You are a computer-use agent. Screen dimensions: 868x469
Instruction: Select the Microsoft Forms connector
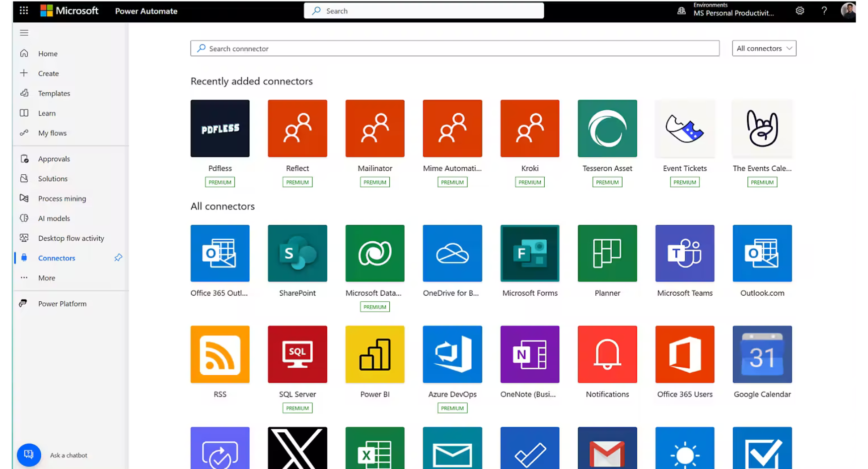[x=530, y=253]
